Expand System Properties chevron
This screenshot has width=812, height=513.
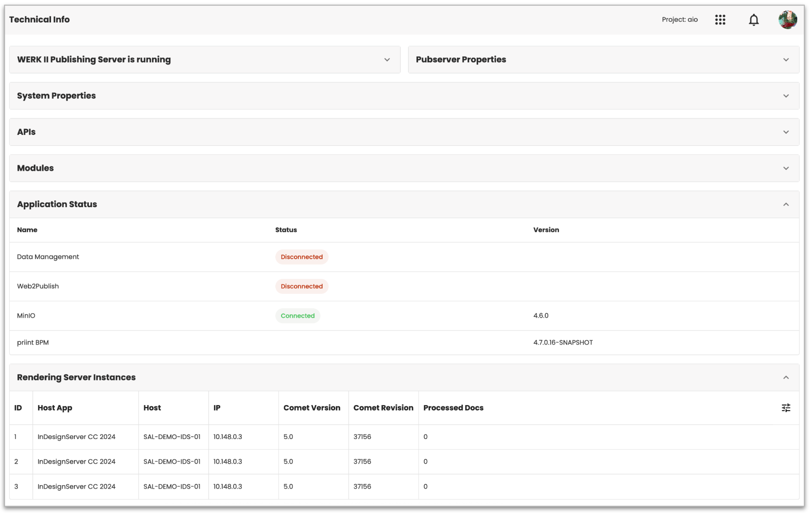[785, 96]
